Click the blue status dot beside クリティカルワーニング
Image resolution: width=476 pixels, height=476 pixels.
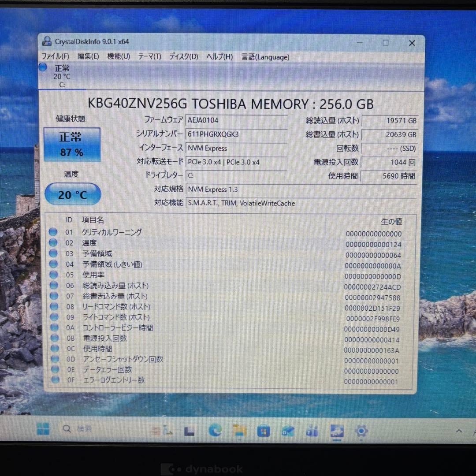(53, 232)
